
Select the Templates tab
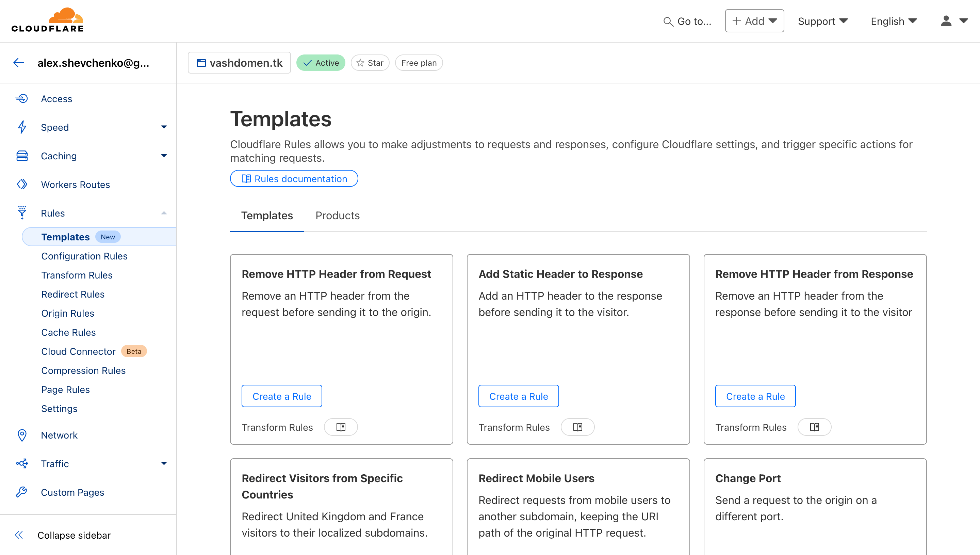(267, 216)
